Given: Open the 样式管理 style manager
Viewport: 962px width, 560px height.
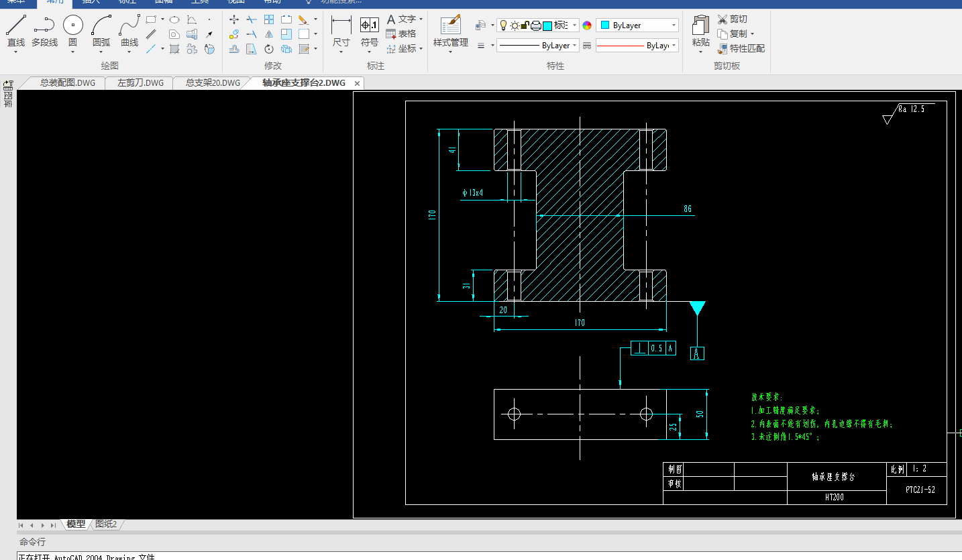Looking at the screenshot, I should [x=450, y=31].
